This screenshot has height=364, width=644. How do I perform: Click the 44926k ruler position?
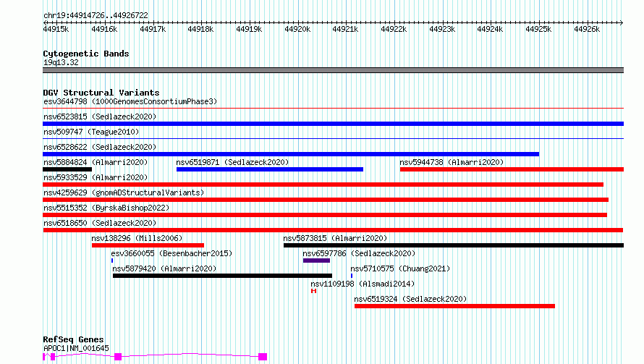click(x=587, y=29)
